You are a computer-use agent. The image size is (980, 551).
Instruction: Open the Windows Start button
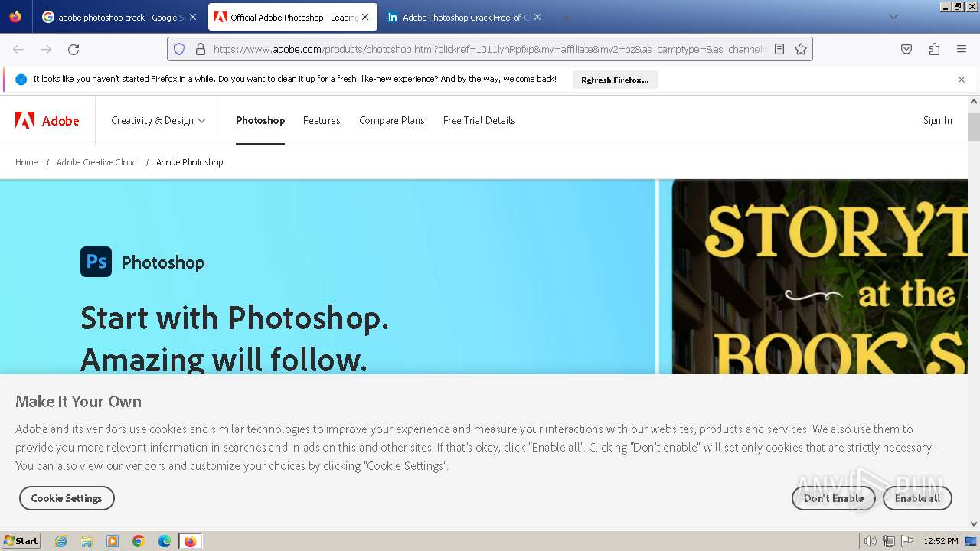(21, 541)
